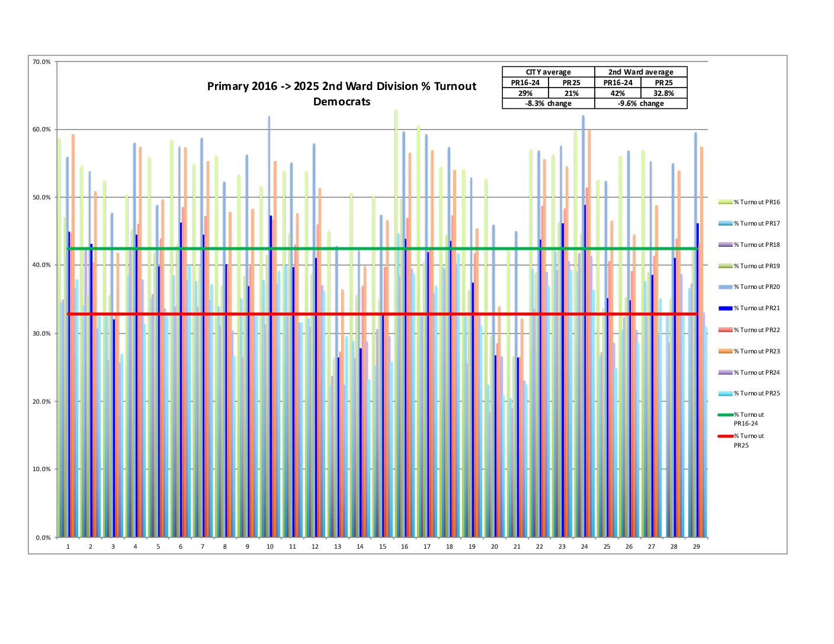Screen dimensions: 834x644
Task: Click the % Turnout PR24 legend swatch
Action: [725, 373]
